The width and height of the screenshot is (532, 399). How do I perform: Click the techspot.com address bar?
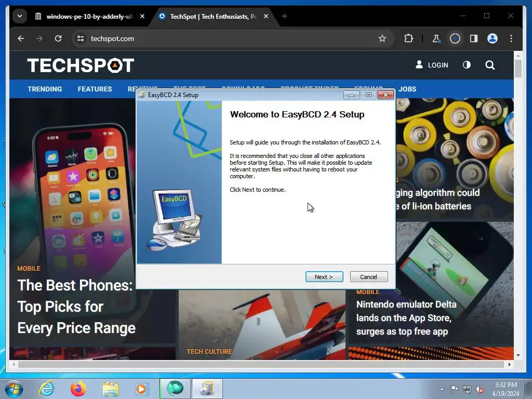point(233,38)
